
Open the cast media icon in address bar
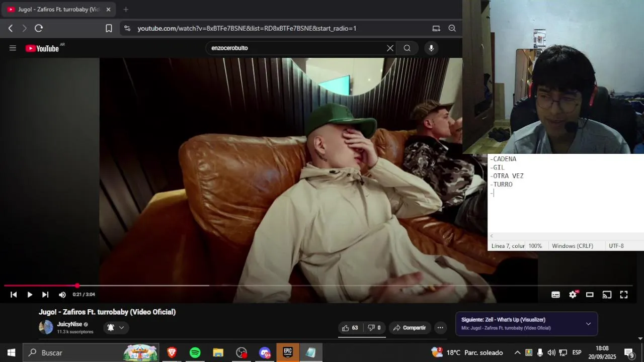[x=436, y=29]
